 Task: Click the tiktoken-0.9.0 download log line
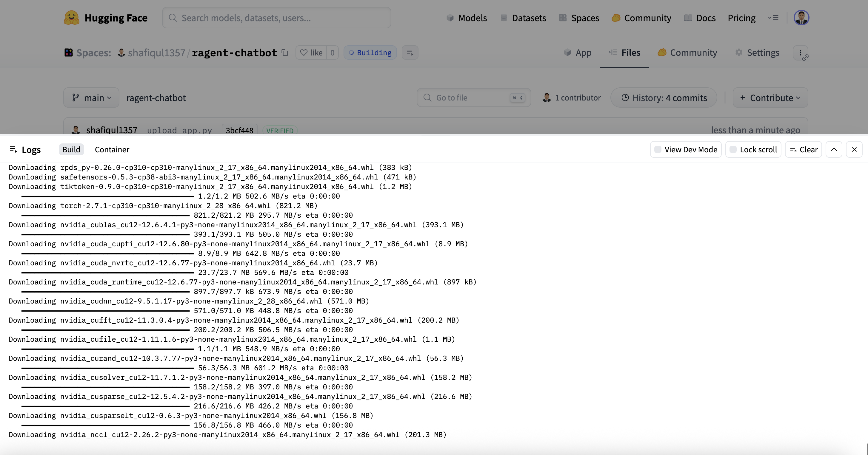pos(210,186)
